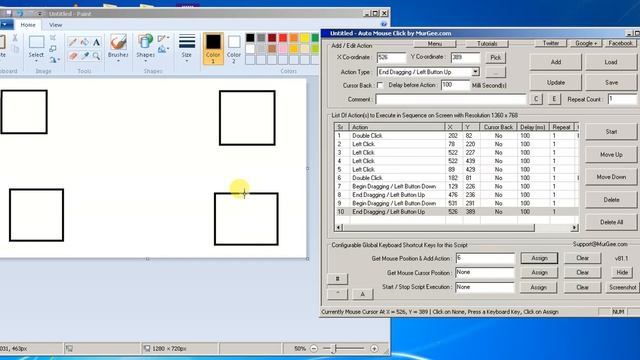Click the Twitter button
The image size is (640, 360).
[x=551, y=43]
